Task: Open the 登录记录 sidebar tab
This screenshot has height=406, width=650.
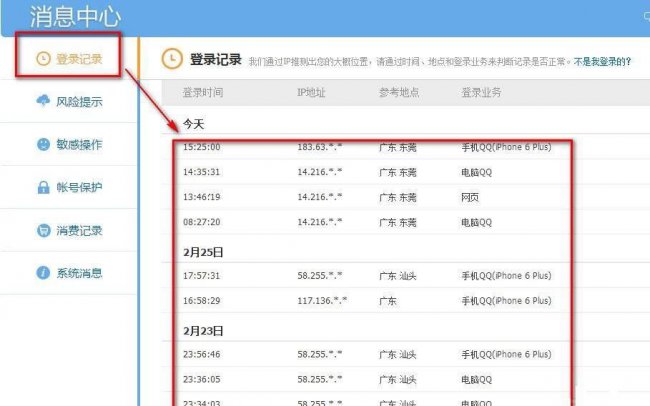Action: 69,58
